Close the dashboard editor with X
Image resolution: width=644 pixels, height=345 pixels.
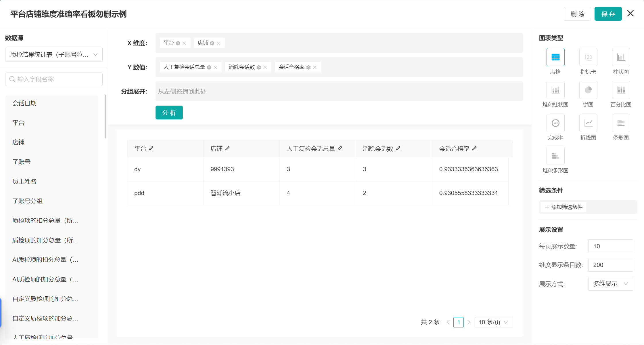(x=630, y=13)
